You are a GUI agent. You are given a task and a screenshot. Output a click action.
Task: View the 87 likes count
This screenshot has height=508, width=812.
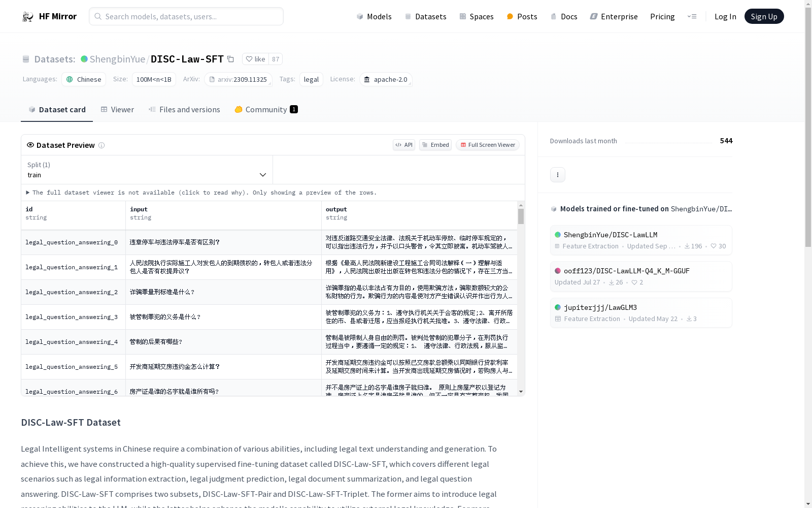tap(276, 59)
